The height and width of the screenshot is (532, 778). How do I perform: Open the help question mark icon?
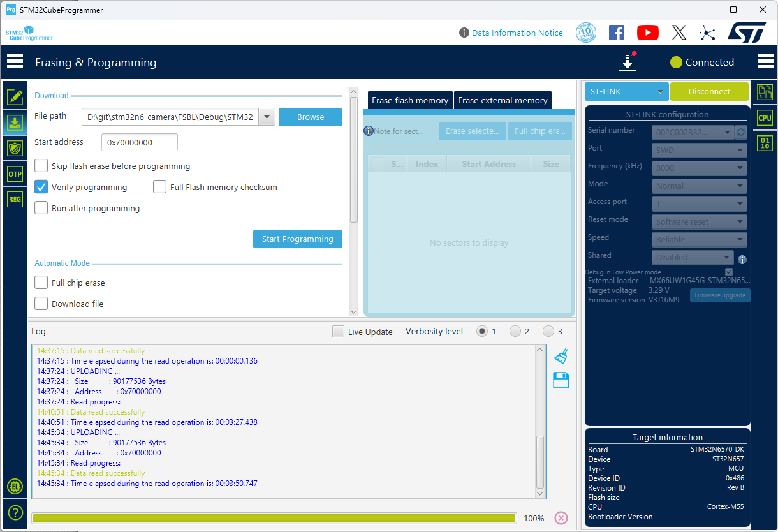tap(15, 512)
